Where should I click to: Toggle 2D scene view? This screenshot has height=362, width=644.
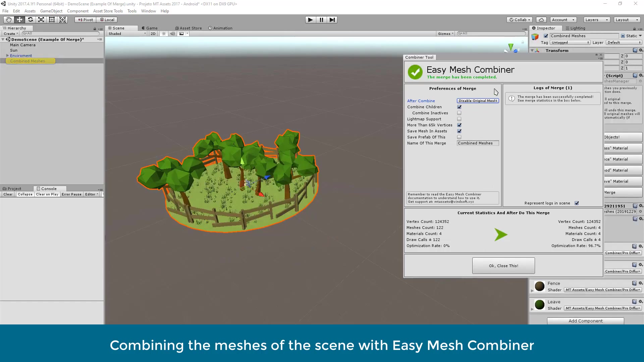point(153,34)
